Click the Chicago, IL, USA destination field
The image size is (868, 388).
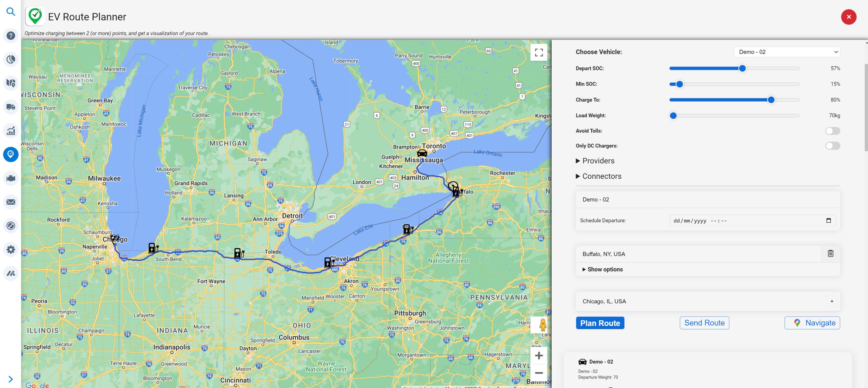pos(701,301)
